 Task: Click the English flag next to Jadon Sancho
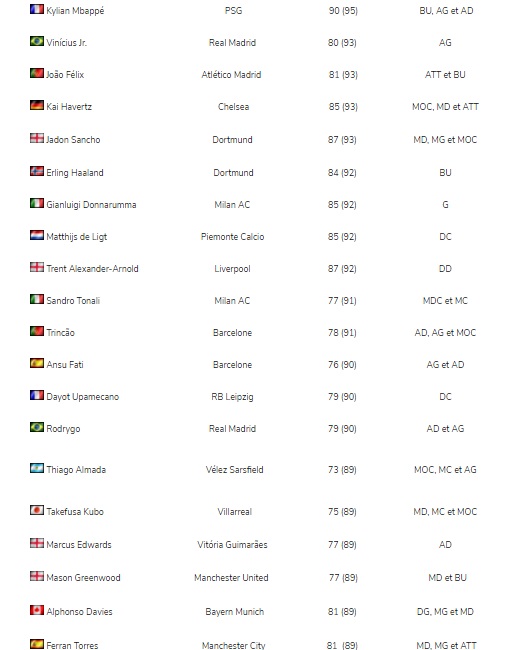pyautogui.click(x=37, y=138)
